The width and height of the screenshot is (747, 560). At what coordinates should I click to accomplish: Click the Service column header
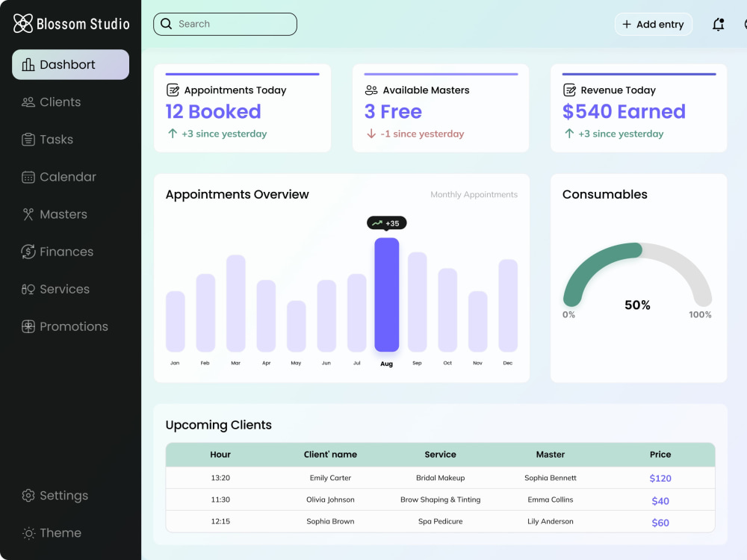coord(440,454)
